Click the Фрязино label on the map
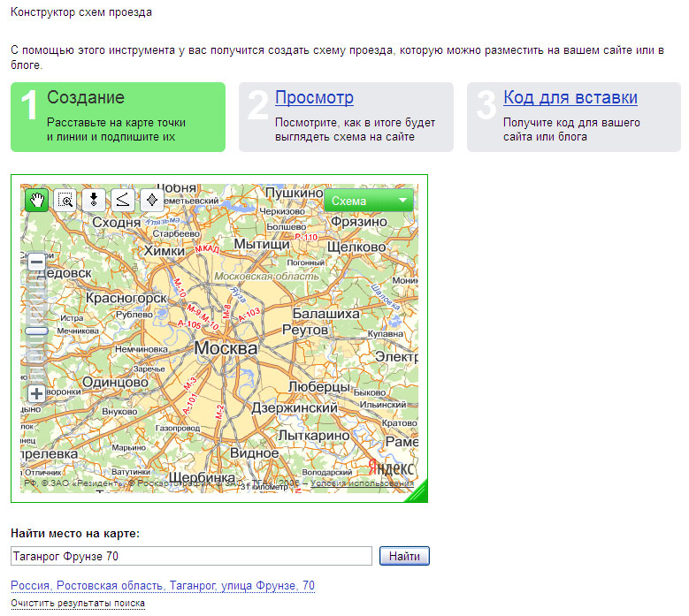The width and height of the screenshot is (689, 616). pos(358,222)
